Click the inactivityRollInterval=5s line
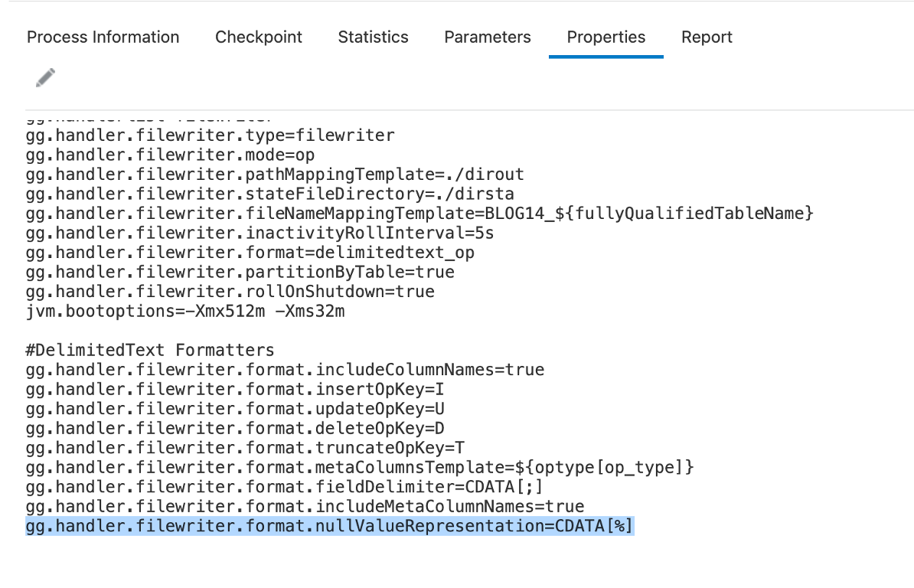This screenshot has width=914, height=588. [x=260, y=234]
